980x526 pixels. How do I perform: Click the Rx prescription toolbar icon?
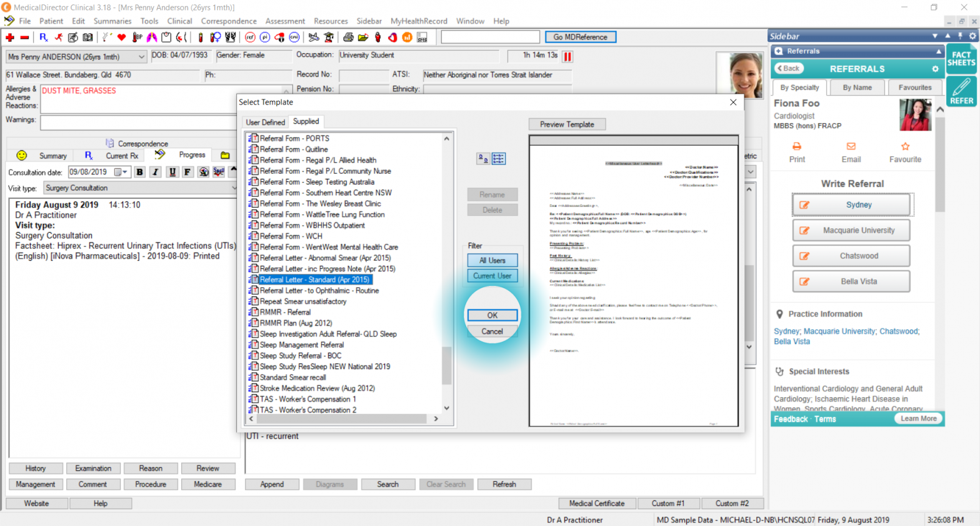tap(43, 38)
